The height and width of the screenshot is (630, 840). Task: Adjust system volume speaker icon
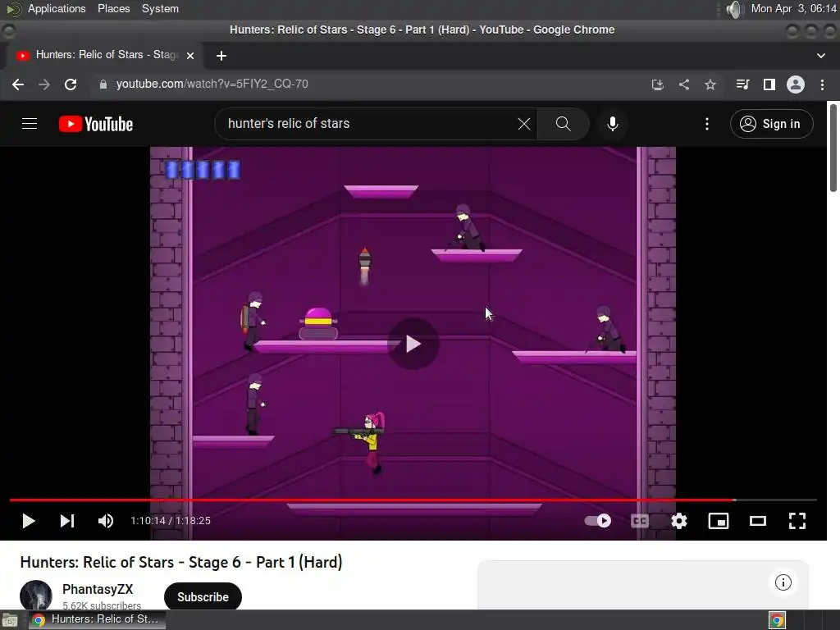pyautogui.click(x=734, y=9)
